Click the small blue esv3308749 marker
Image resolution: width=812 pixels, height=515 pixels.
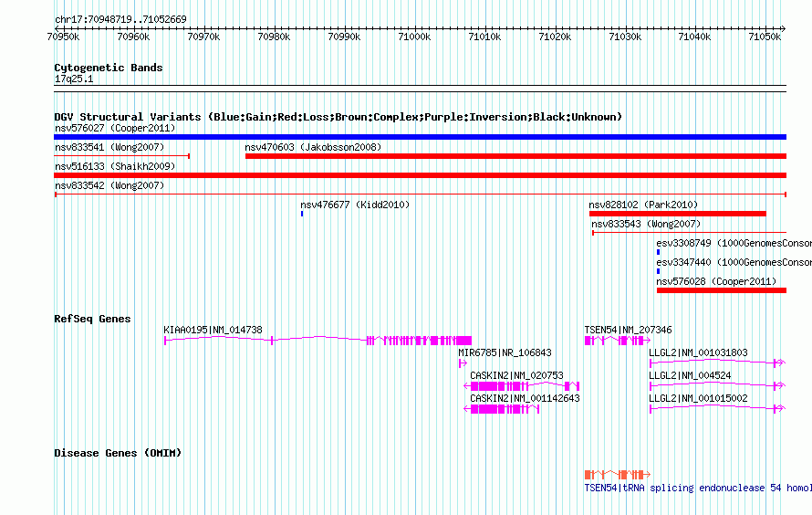658,252
